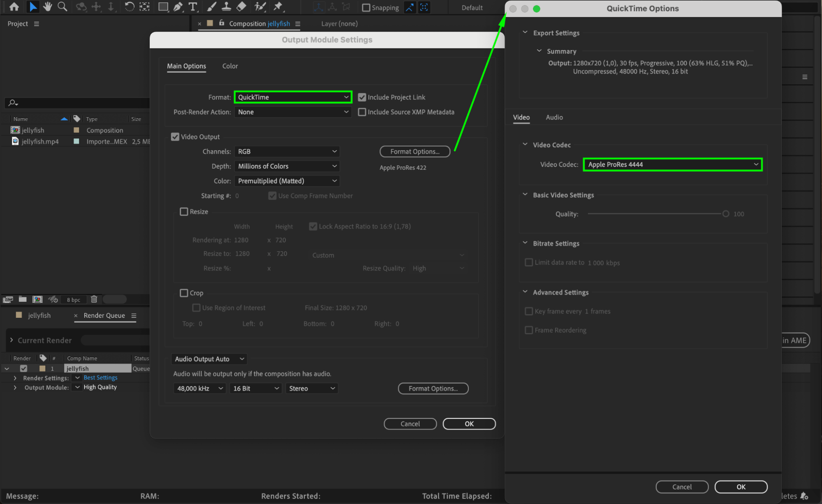Viewport: 822px width, 504px height.
Task: Enable the Resize checkbox
Action: (x=184, y=212)
